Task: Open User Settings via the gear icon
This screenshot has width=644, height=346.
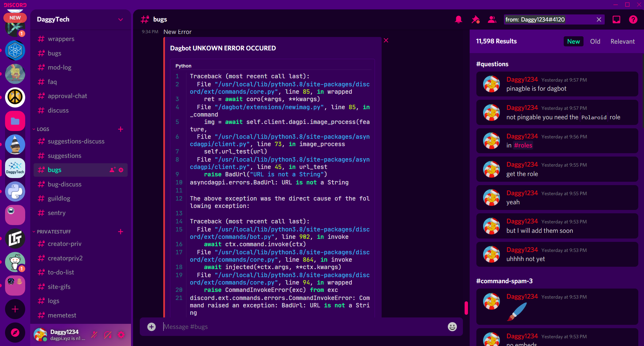Action: click(x=121, y=335)
